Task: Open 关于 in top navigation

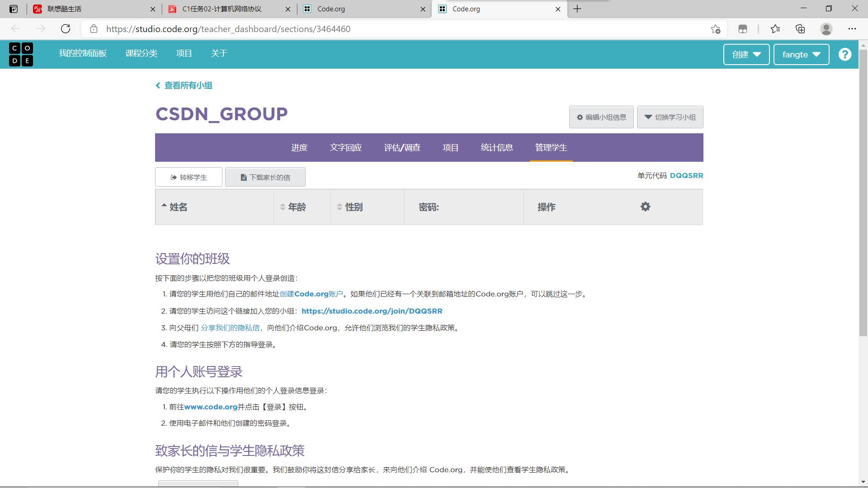Action: [x=219, y=53]
